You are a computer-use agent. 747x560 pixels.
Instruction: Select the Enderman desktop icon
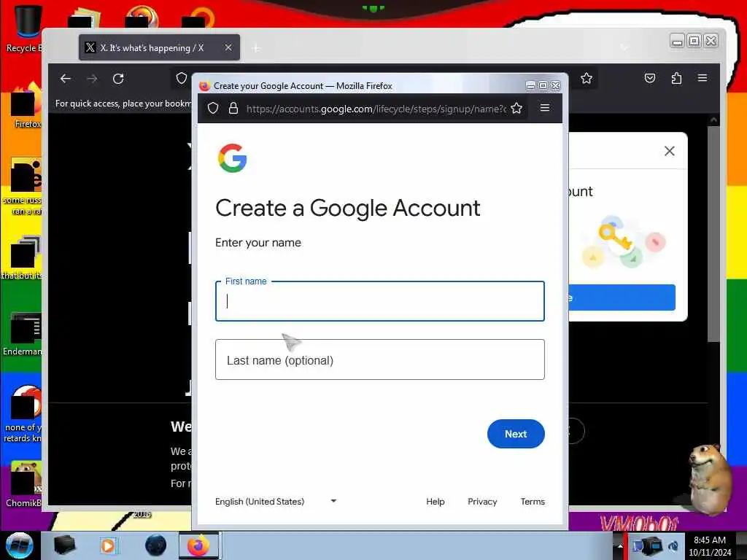23,334
